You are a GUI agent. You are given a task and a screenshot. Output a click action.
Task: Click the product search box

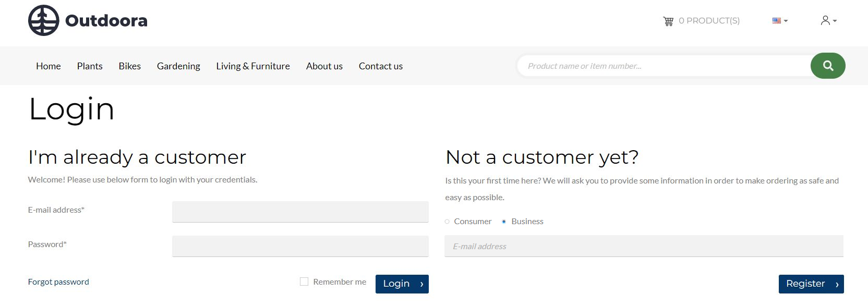click(664, 66)
